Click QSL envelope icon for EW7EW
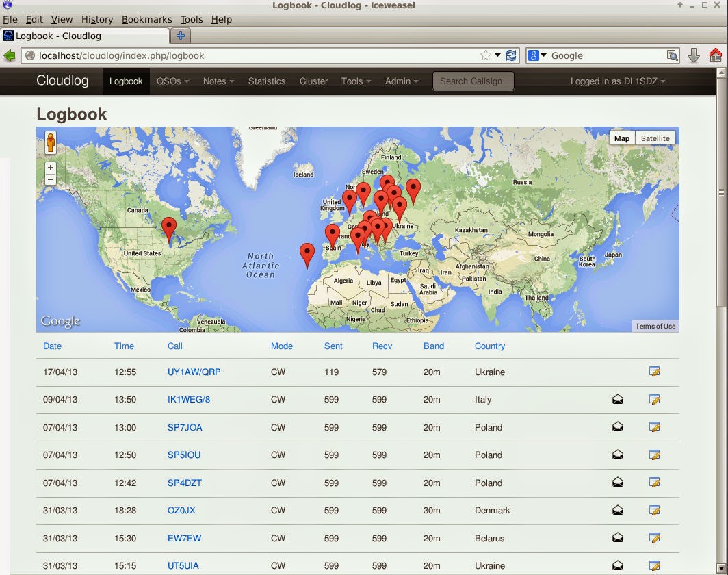728x575 pixels. [617, 538]
